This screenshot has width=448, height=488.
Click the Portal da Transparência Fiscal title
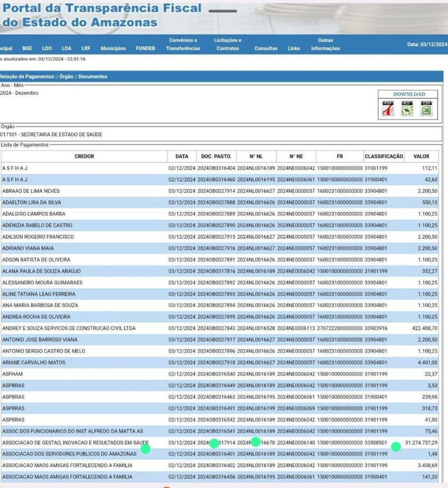click(x=102, y=15)
